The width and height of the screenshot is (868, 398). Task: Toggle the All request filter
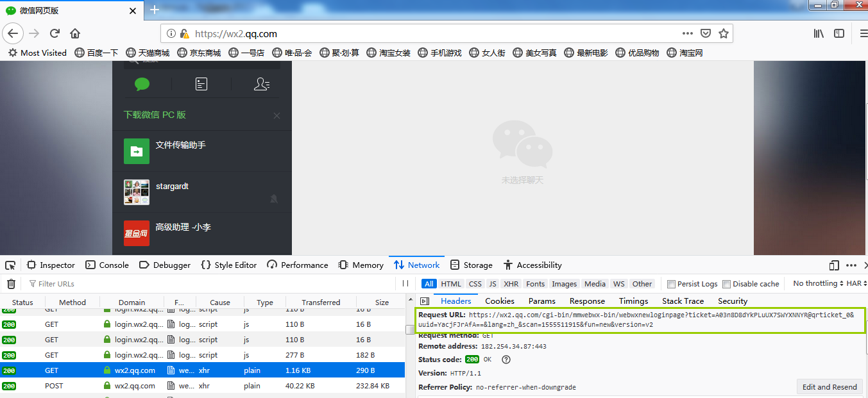point(429,284)
